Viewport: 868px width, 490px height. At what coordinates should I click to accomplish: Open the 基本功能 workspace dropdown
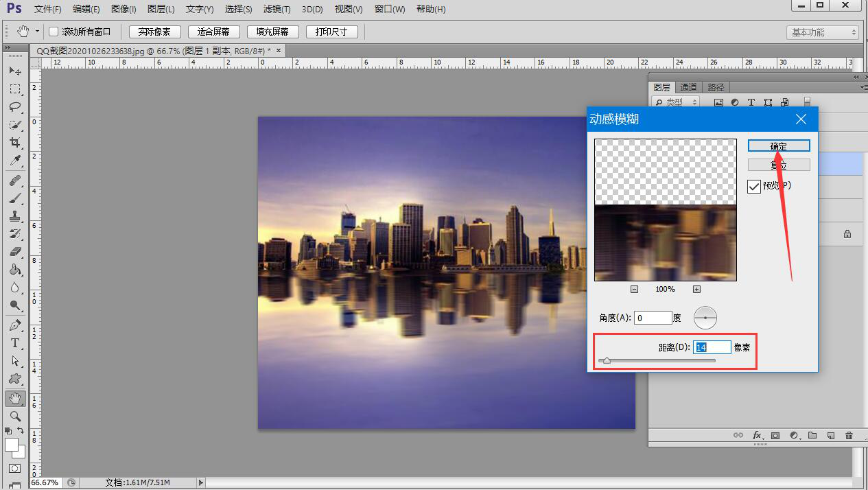[822, 32]
